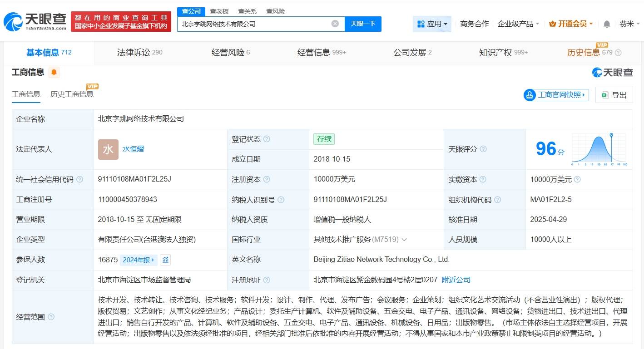Open the chart icon beside 2024年报
Image resolution: width=644 pixels, height=349 pixels.
pyautogui.click(x=165, y=260)
